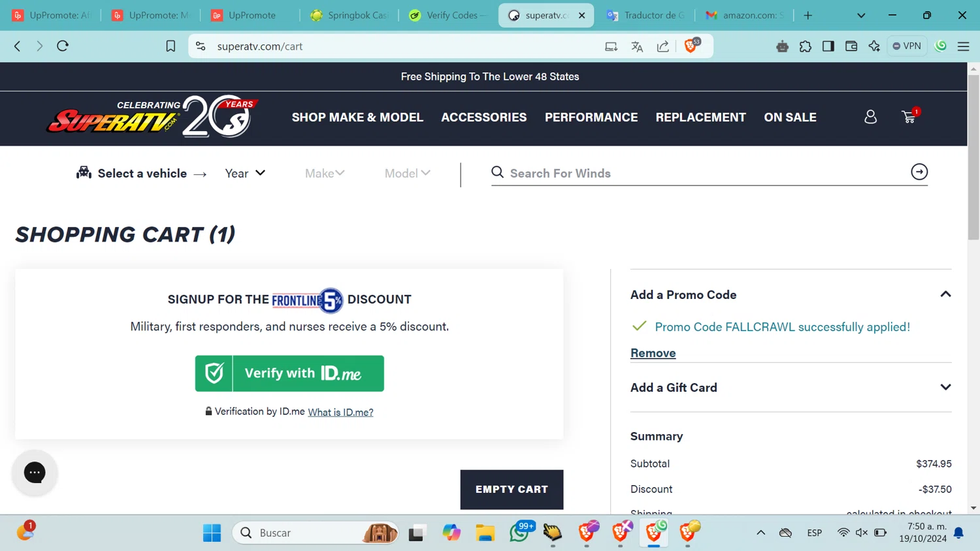The height and width of the screenshot is (551, 980).
Task: Click the subtotal amount $374.95
Action: point(934,464)
